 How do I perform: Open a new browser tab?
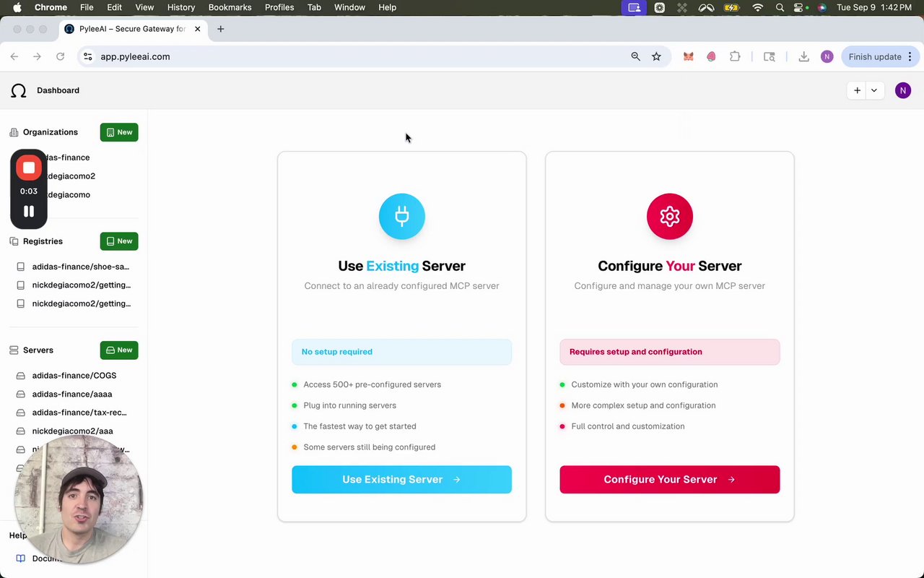point(221,29)
